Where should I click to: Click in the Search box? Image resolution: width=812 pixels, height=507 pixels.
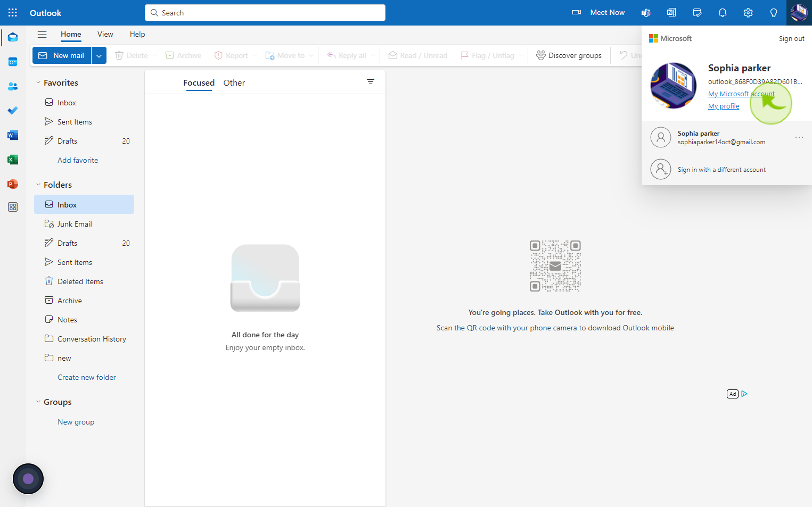pyautogui.click(x=265, y=13)
